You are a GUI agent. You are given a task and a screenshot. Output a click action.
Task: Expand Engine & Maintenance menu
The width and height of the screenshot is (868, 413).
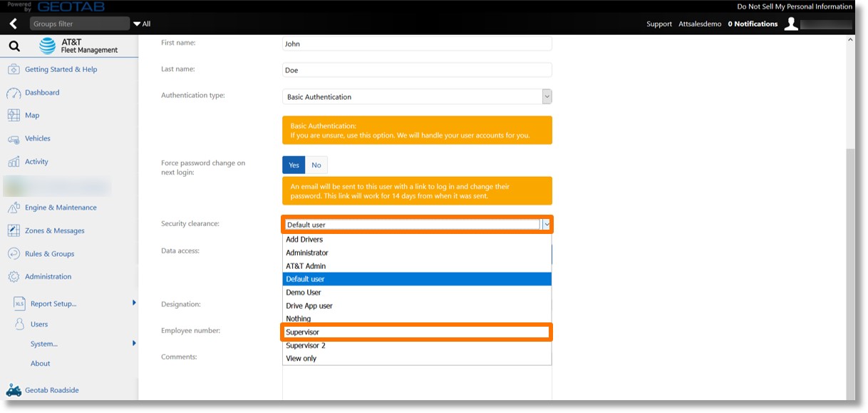click(61, 208)
